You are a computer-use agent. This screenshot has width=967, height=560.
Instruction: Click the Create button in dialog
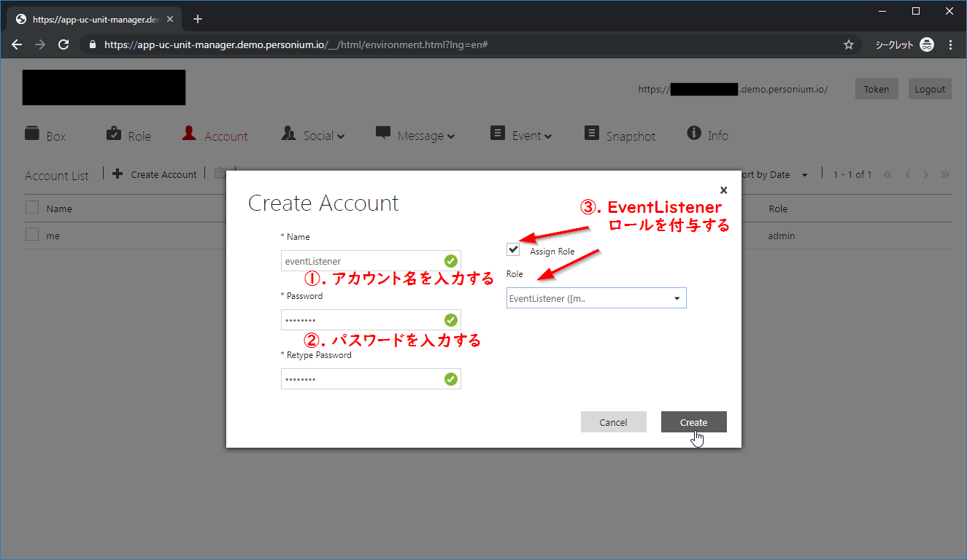[x=693, y=422]
